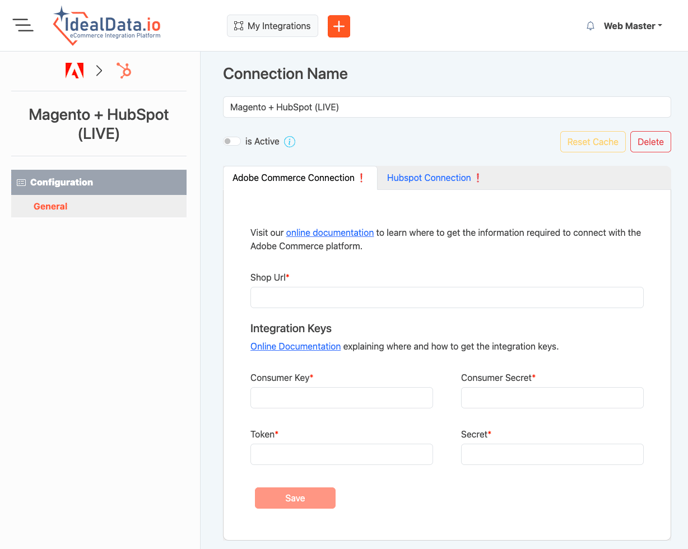Select the Adobe Commerce Connection tab
Viewport: 688px width, 549px height.
click(294, 178)
